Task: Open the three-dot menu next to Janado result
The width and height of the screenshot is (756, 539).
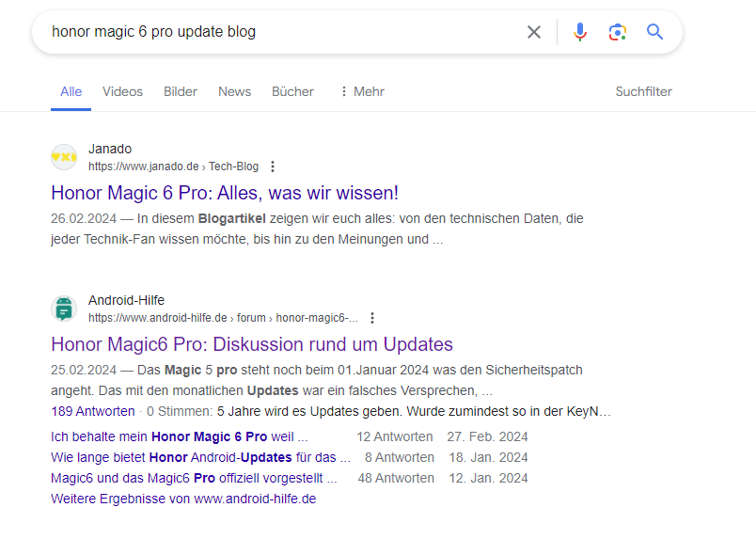Action: pos(273,166)
